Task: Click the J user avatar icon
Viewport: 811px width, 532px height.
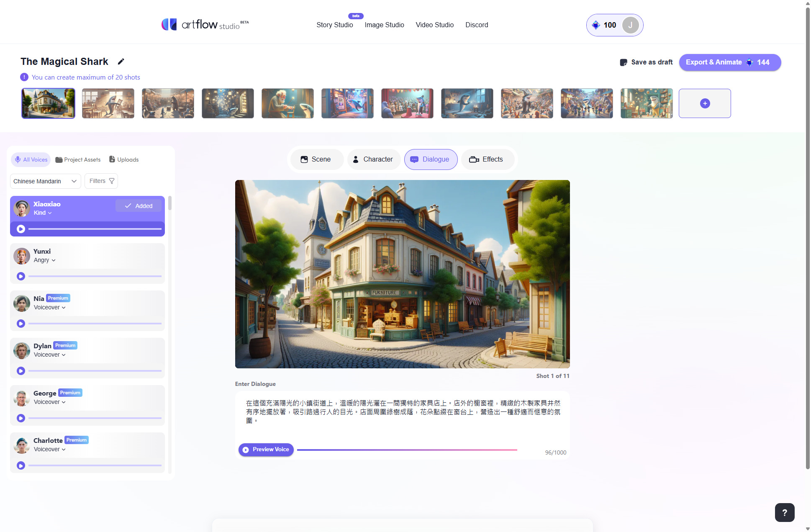Action: coord(630,25)
